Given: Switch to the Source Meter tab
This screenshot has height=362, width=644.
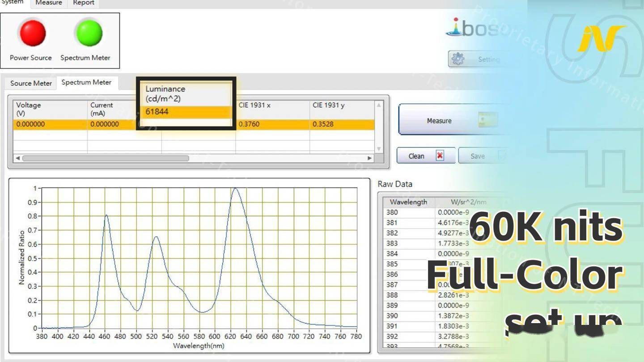Looking at the screenshot, I should [x=30, y=83].
